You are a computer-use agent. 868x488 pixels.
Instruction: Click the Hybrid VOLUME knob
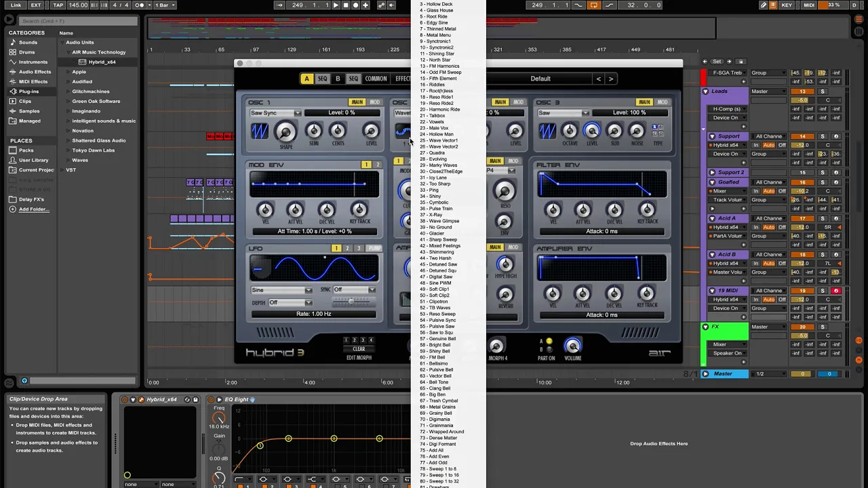573,346
